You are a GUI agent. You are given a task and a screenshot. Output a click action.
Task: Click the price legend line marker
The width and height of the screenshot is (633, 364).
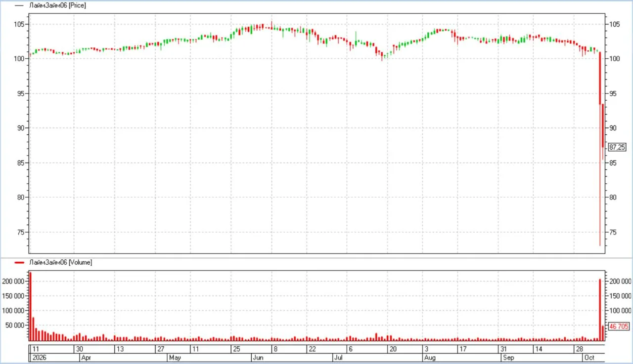point(20,5)
